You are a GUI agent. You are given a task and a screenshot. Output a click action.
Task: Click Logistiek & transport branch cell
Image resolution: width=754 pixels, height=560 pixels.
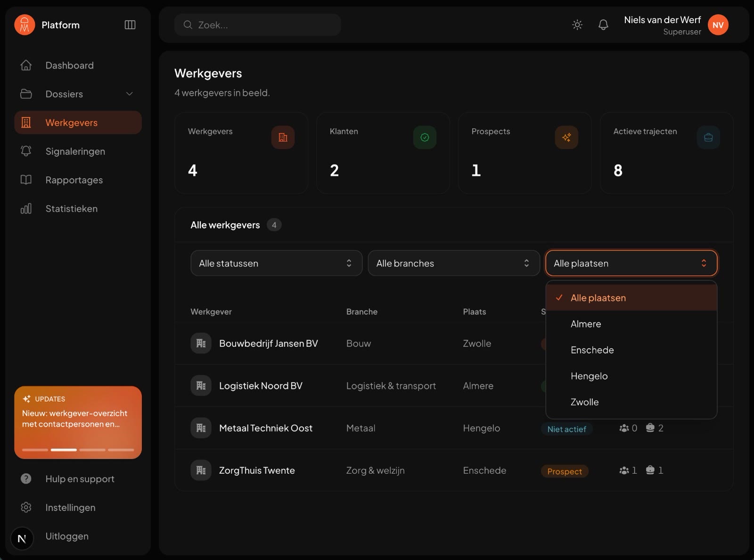pos(391,386)
